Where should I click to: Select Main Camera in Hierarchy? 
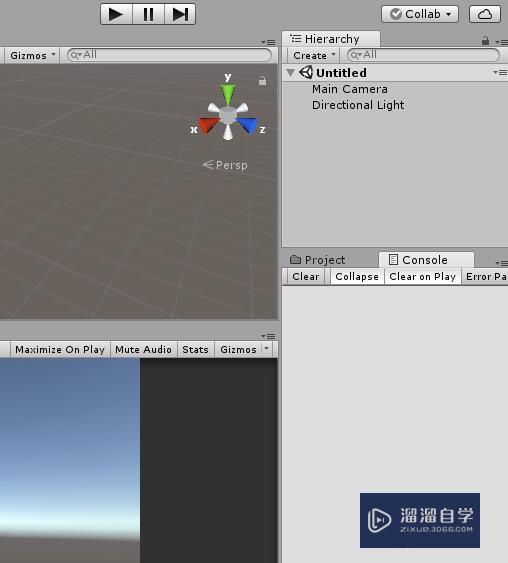[x=350, y=89]
